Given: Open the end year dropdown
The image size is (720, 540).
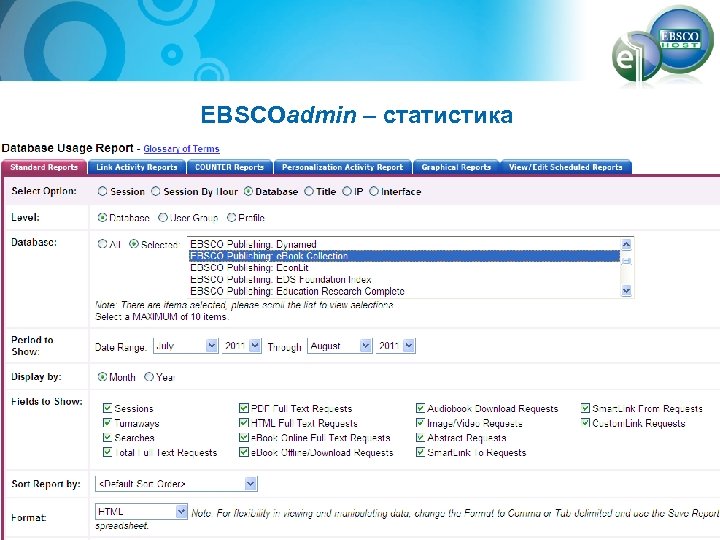Looking at the screenshot, I should [395, 346].
